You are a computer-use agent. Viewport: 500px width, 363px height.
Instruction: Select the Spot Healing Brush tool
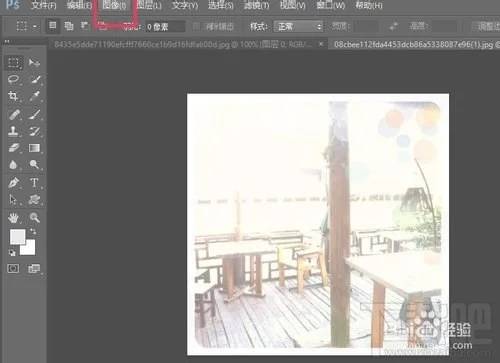point(13,115)
